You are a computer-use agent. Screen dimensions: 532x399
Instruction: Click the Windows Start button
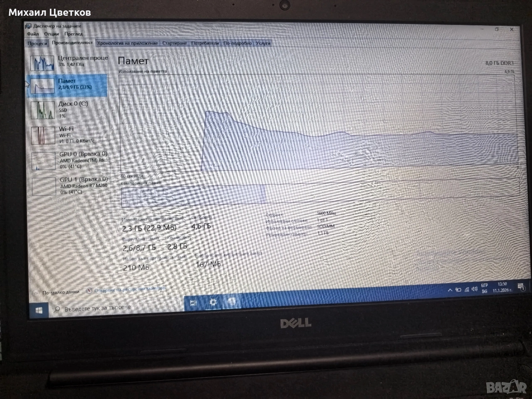[39, 310]
